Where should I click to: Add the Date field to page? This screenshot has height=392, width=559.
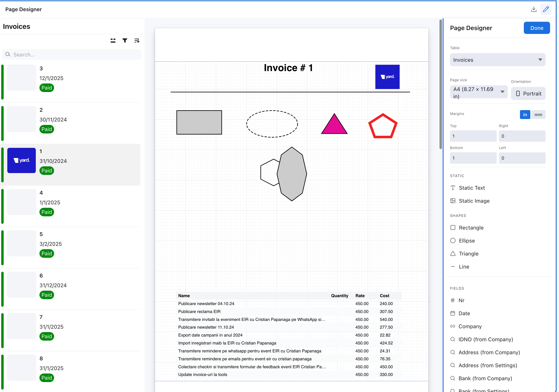pos(464,313)
